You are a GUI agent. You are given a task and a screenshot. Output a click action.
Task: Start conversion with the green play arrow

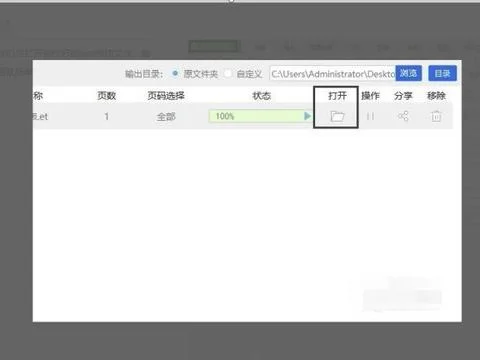pos(307,116)
